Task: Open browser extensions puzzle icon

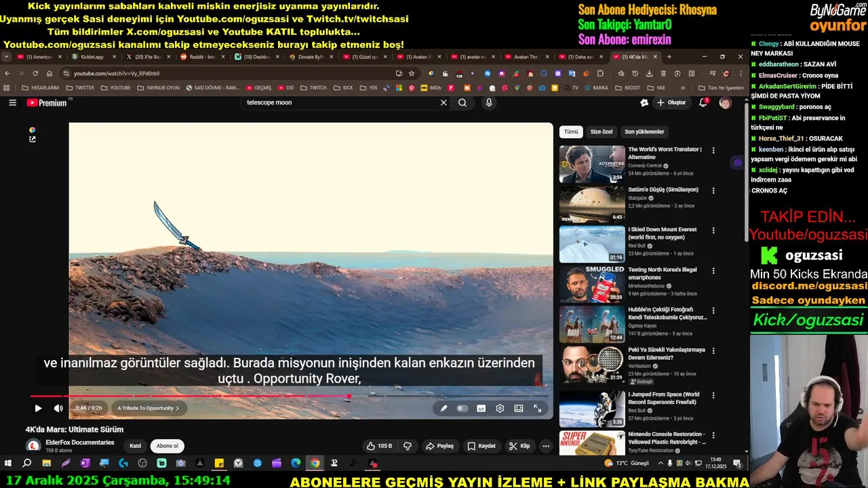Action: coord(600,73)
